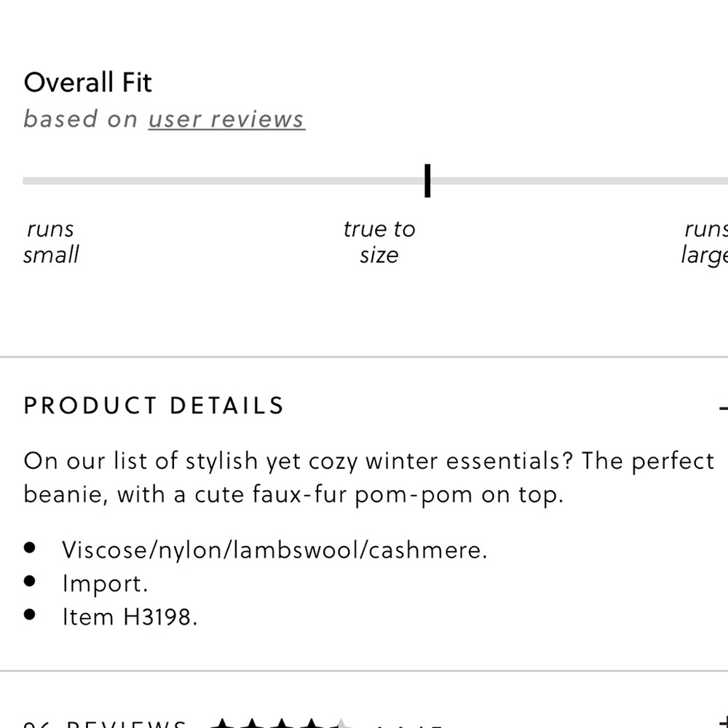Click the Import bullet line
Screen dimensions: 728x728
click(x=106, y=584)
